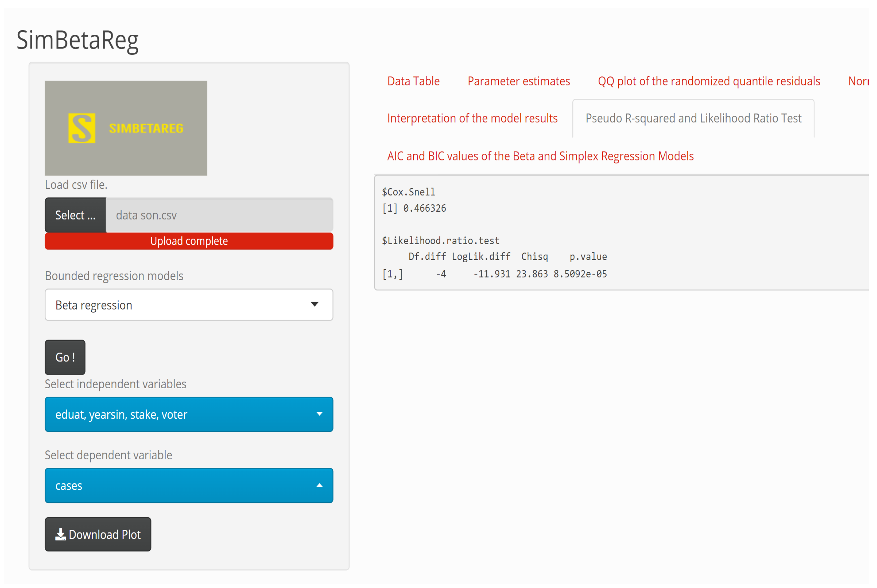The image size is (877, 588).
Task: Click the download icon on Download Plot
Action: pyautogui.click(x=60, y=534)
